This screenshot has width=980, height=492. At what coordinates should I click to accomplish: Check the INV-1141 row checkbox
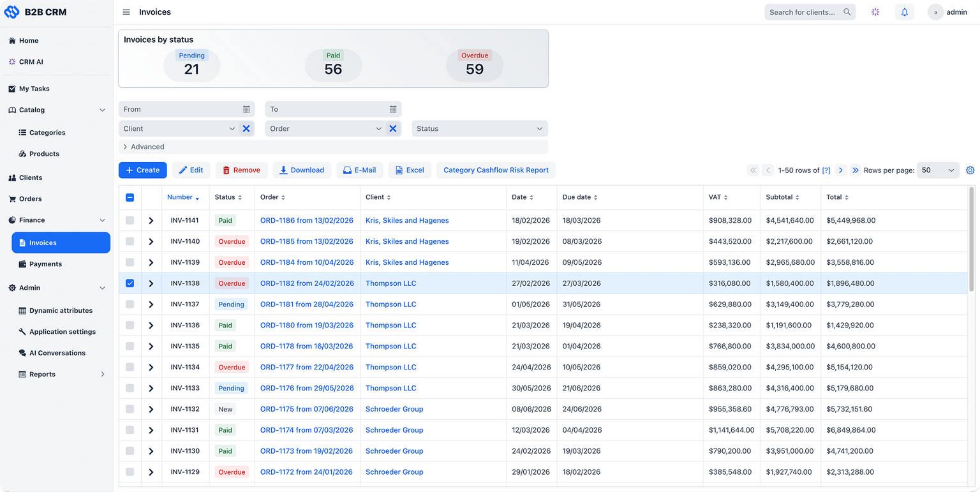click(130, 220)
